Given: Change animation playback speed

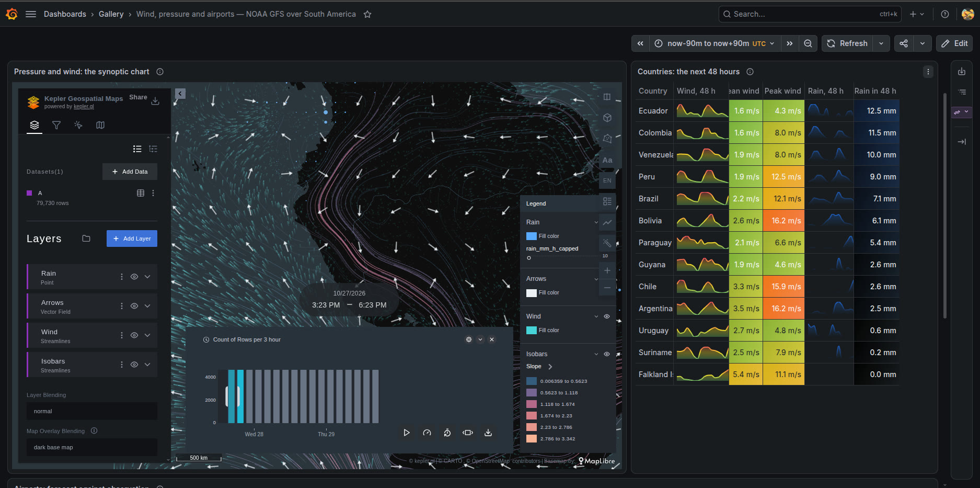Looking at the screenshot, I should tap(427, 433).
